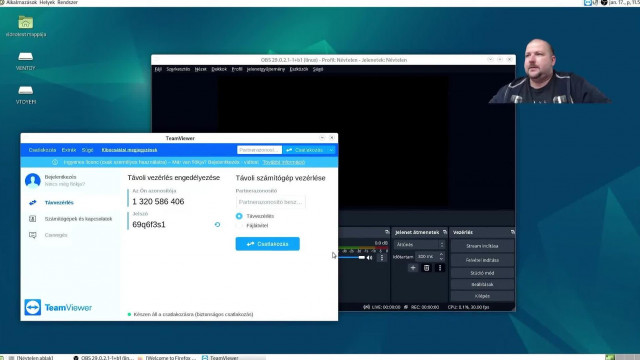The image size is (640, 360).
Task: Open the Rendszer menu in top panel
Action: point(67,2)
